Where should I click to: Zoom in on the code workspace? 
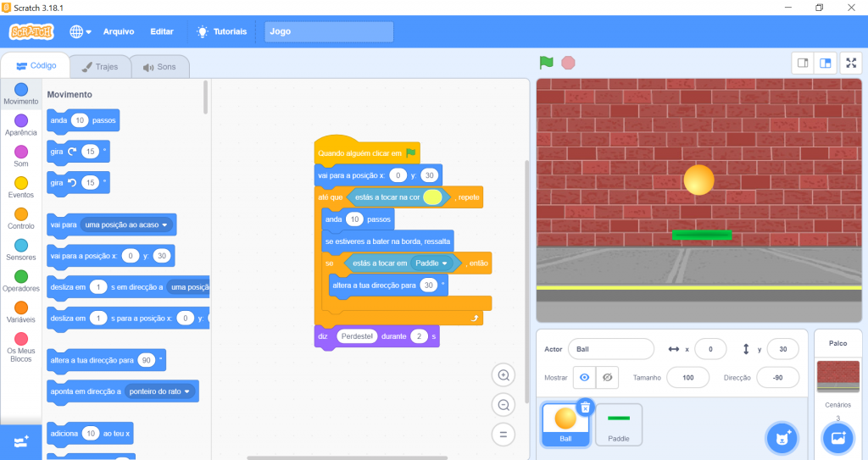[504, 375]
